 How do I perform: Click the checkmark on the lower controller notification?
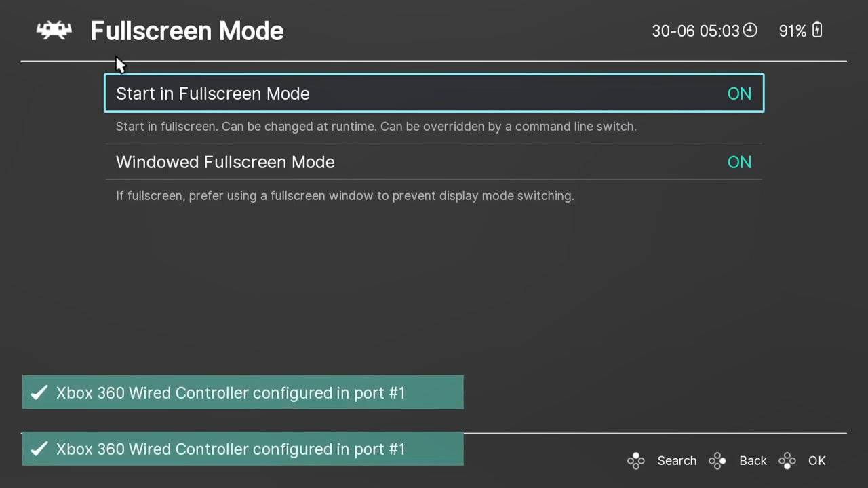click(x=39, y=448)
